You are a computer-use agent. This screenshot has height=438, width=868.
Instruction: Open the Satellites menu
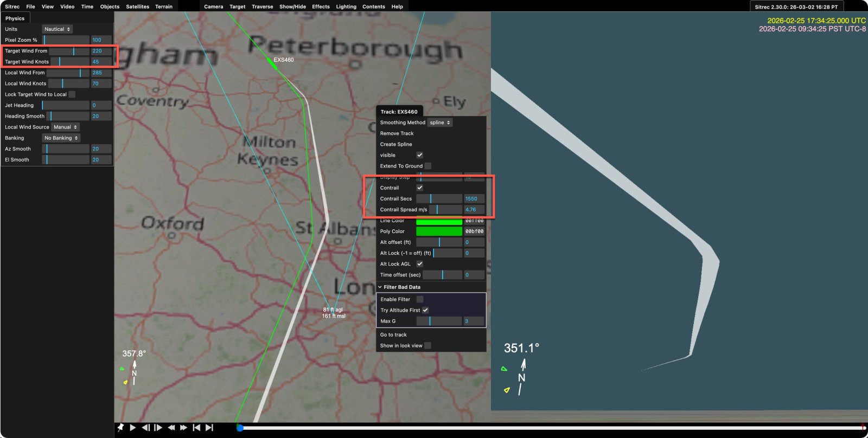(x=137, y=7)
